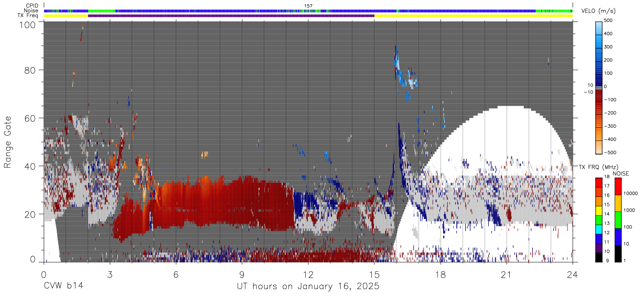Click the 'TX Freq' row label at top
644x297 pixels.
tap(28, 15)
